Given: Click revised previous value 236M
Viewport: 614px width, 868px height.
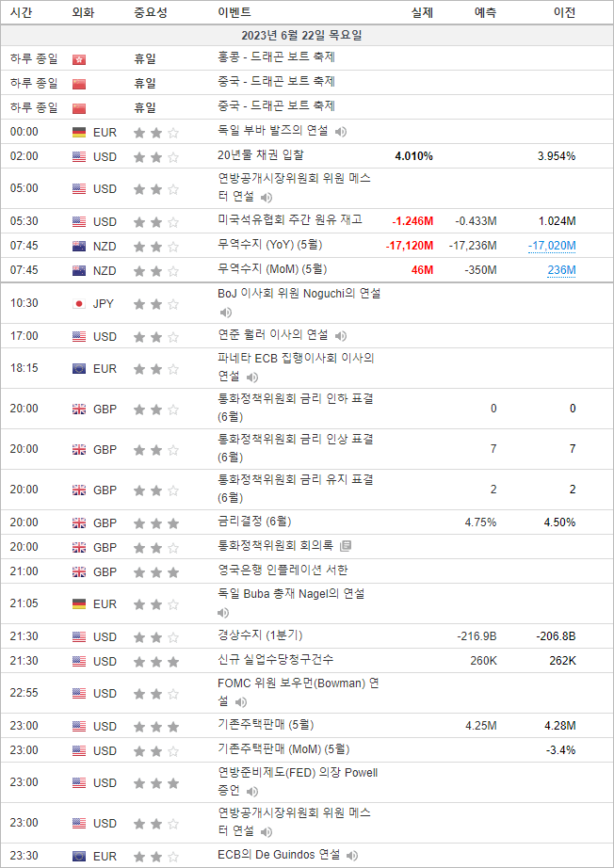Looking at the screenshot, I should click(x=562, y=270).
